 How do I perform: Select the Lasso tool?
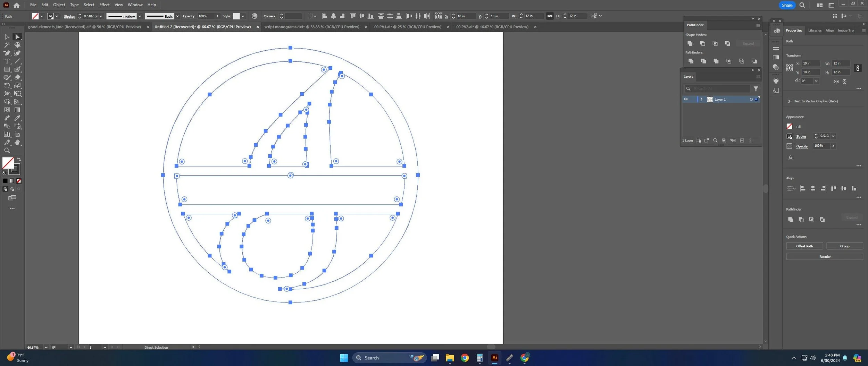click(x=17, y=45)
